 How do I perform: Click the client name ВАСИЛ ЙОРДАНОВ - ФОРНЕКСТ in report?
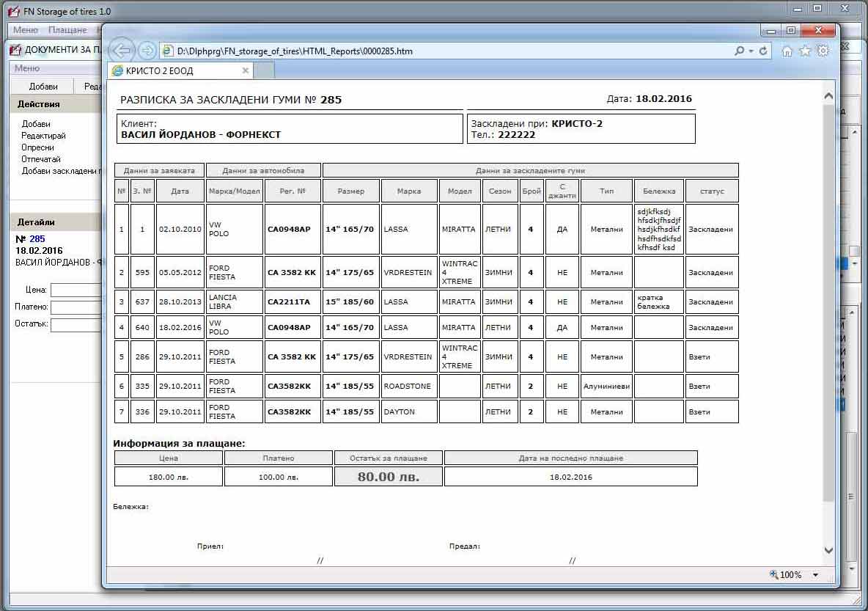pyautogui.click(x=201, y=135)
